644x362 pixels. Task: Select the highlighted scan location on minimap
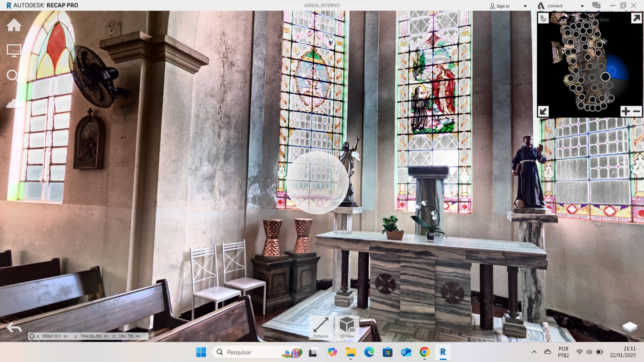(x=605, y=77)
